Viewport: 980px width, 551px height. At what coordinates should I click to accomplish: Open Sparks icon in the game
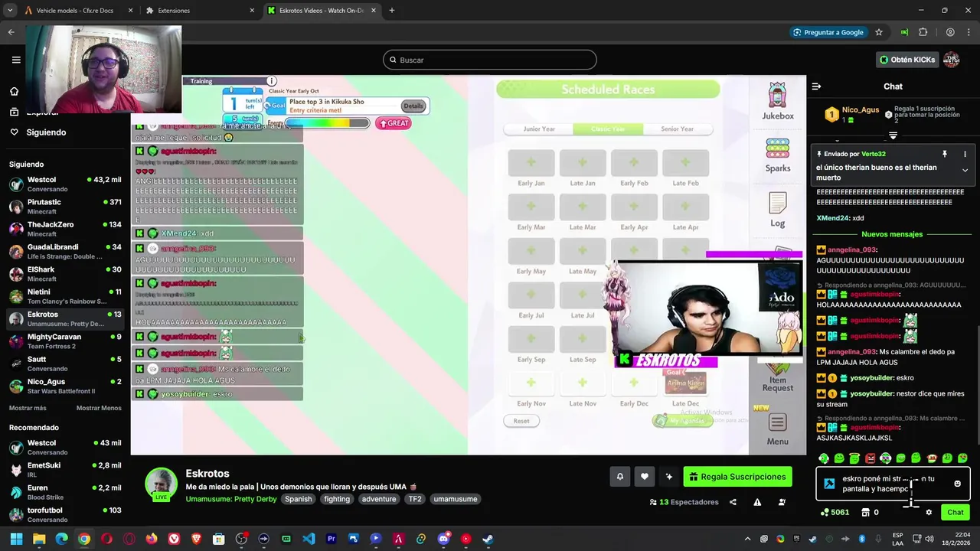(778, 155)
